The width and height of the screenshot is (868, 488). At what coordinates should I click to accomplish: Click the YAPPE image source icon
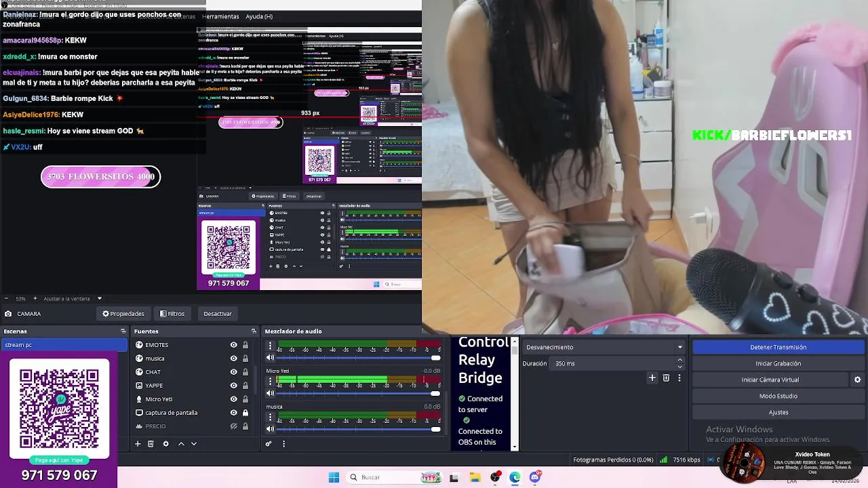coord(139,386)
